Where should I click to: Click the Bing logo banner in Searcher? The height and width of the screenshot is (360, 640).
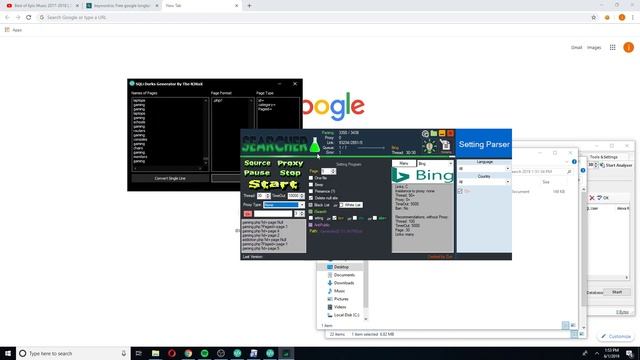pos(422,176)
